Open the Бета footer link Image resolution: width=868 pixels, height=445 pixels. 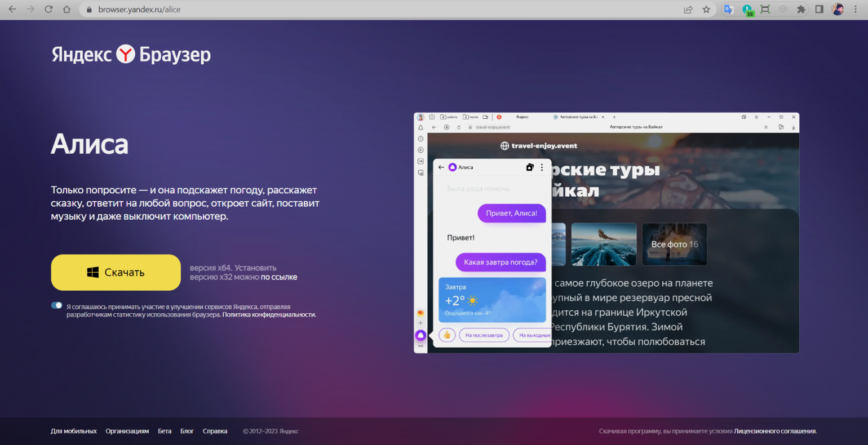pyautogui.click(x=165, y=431)
